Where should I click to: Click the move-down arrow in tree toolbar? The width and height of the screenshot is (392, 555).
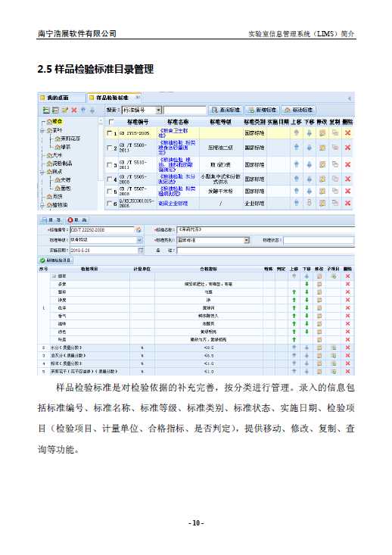coord(92,111)
